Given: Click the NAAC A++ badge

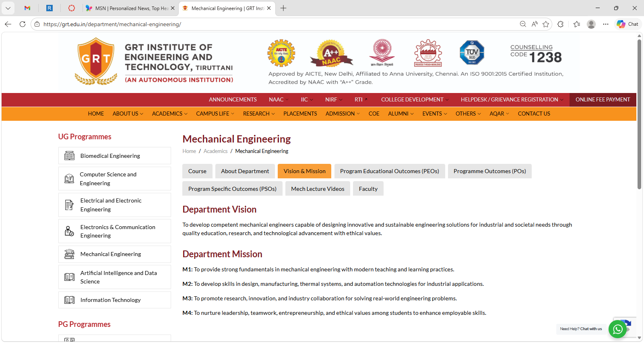Looking at the screenshot, I should click(331, 54).
